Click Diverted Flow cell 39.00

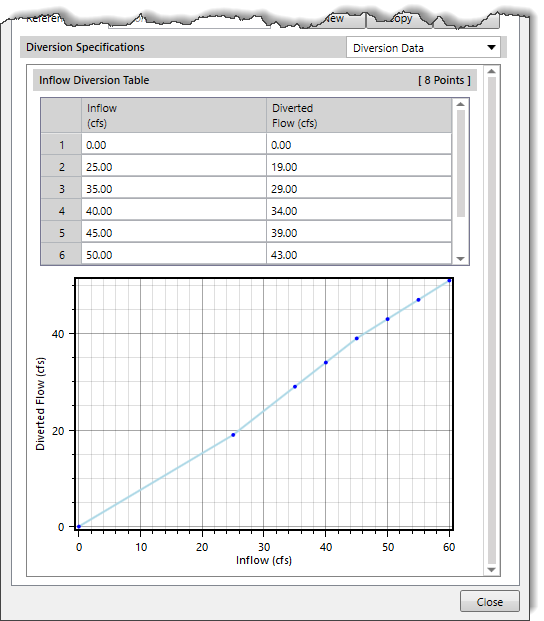pos(359,232)
